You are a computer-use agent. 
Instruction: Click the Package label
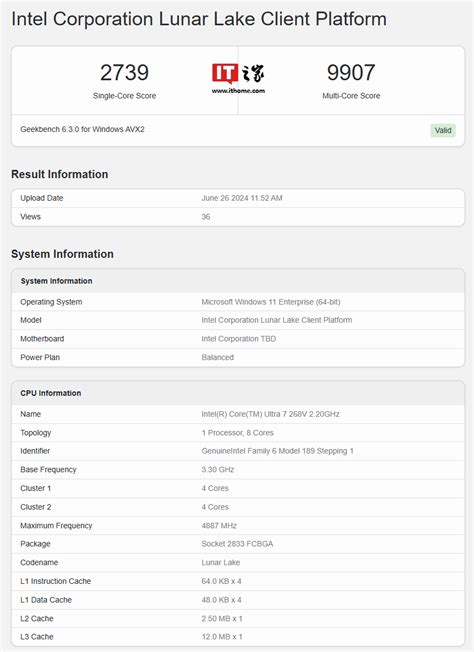35,544
